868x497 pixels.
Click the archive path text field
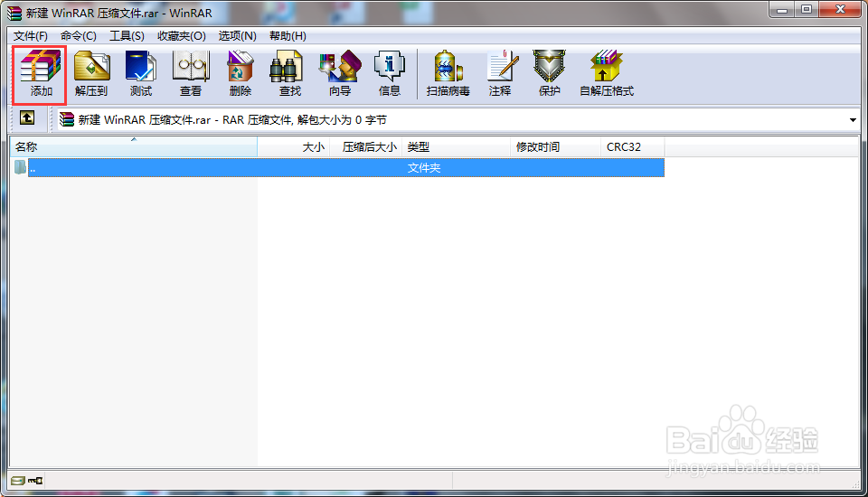tap(459, 120)
